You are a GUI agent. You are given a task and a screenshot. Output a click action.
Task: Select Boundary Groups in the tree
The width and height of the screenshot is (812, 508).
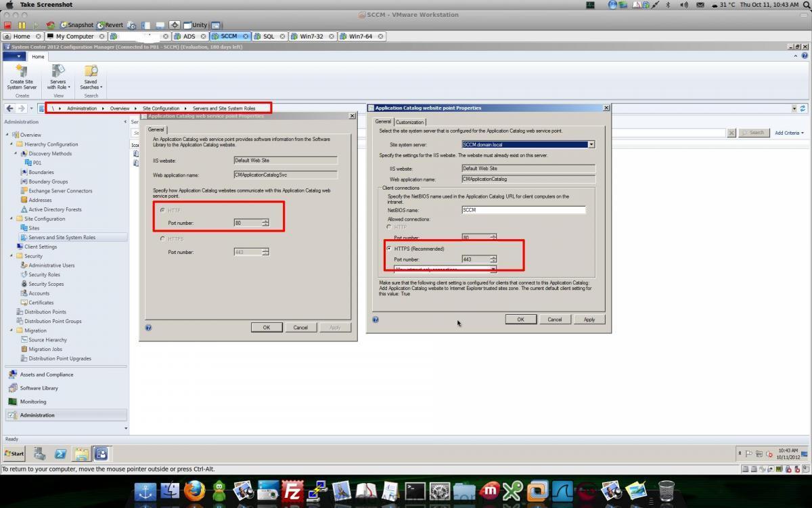tap(48, 182)
